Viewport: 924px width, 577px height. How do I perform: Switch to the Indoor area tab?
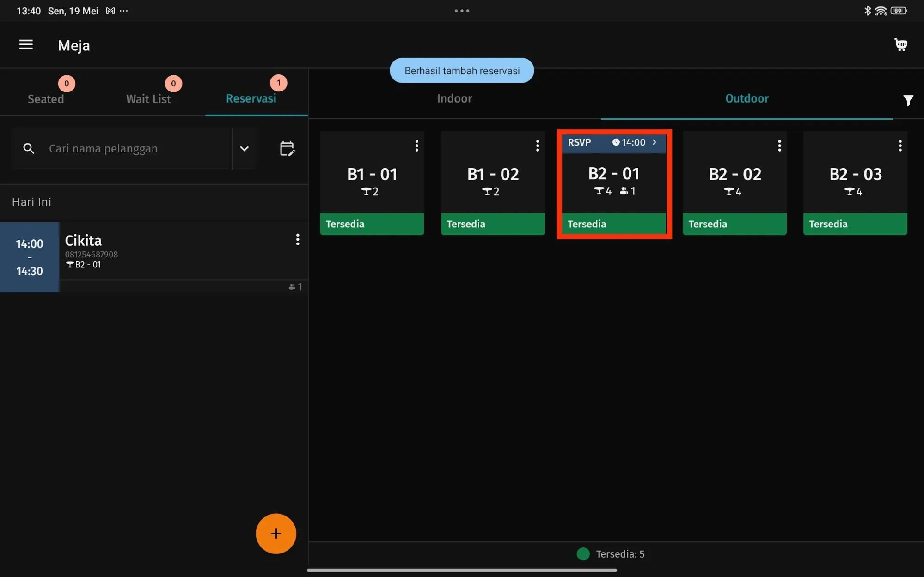coord(454,98)
